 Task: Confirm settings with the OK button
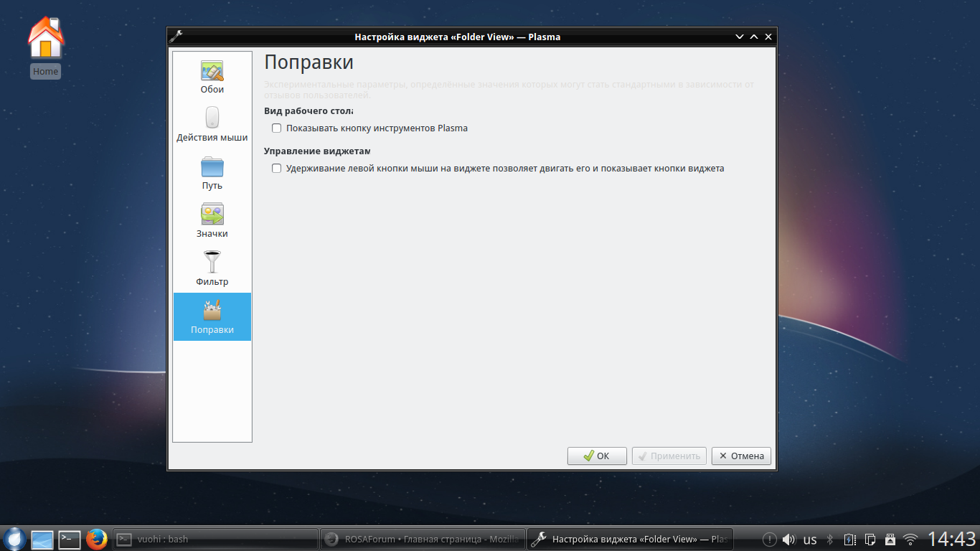click(597, 456)
